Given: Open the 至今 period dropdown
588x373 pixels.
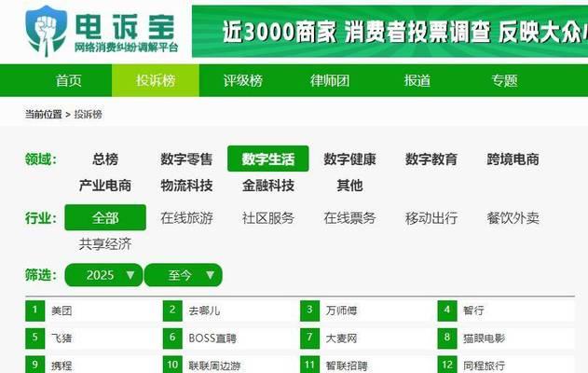Looking at the screenshot, I should 184,275.
